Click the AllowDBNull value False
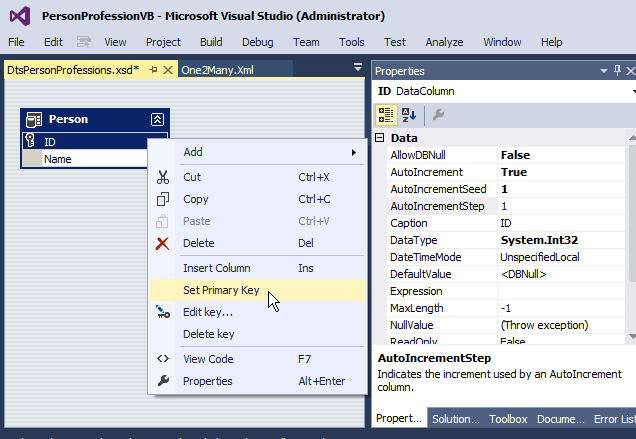This screenshot has height=439, width=636. [561, 155]
